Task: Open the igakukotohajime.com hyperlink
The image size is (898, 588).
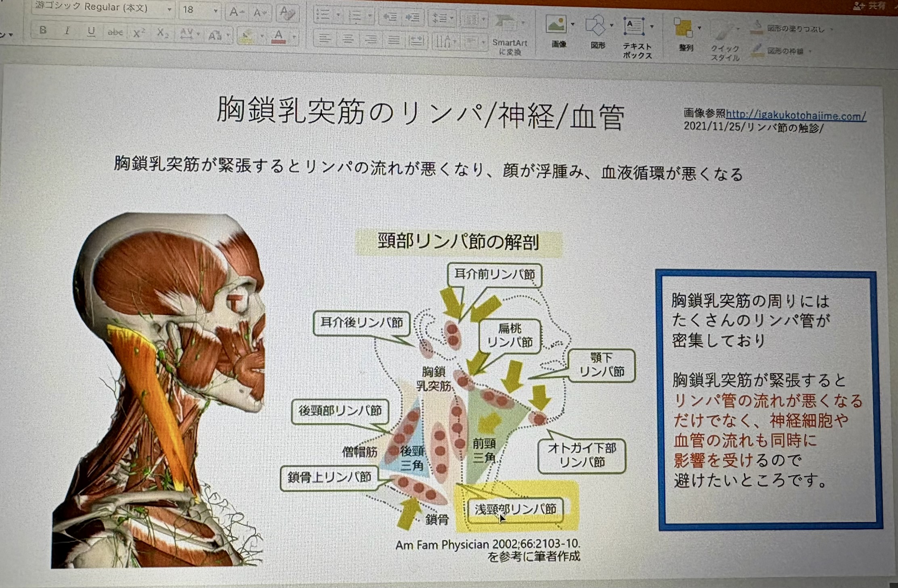Action: tap(795, 116)
